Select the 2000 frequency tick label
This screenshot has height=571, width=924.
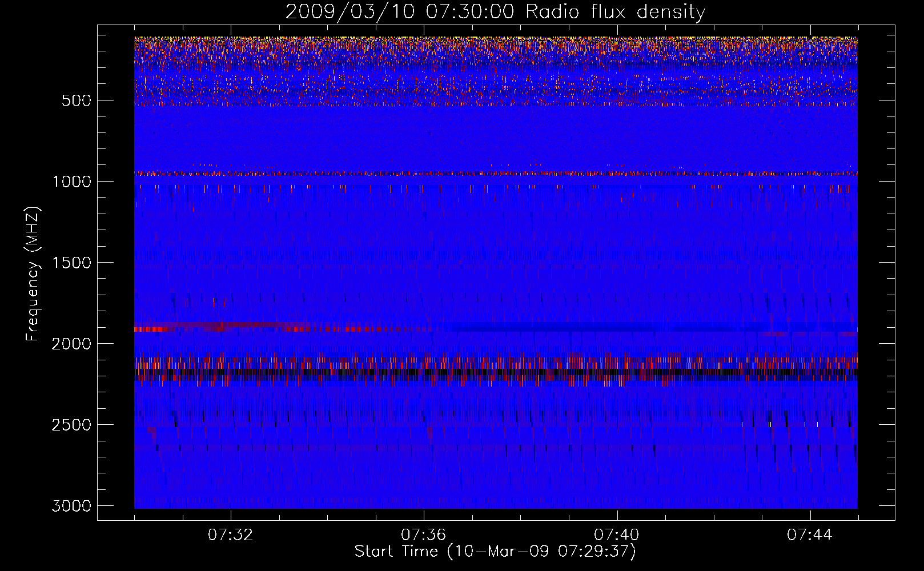point(71,344)
